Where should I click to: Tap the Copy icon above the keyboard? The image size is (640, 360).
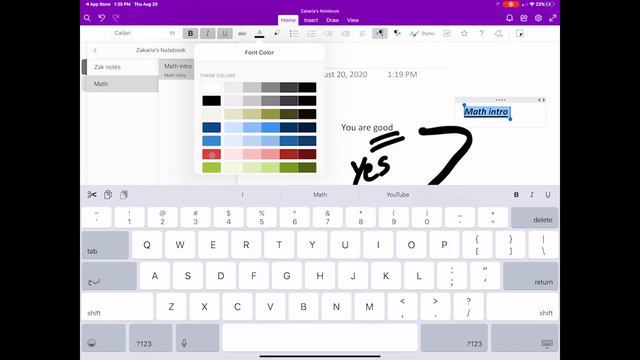[x=108, y=195]
